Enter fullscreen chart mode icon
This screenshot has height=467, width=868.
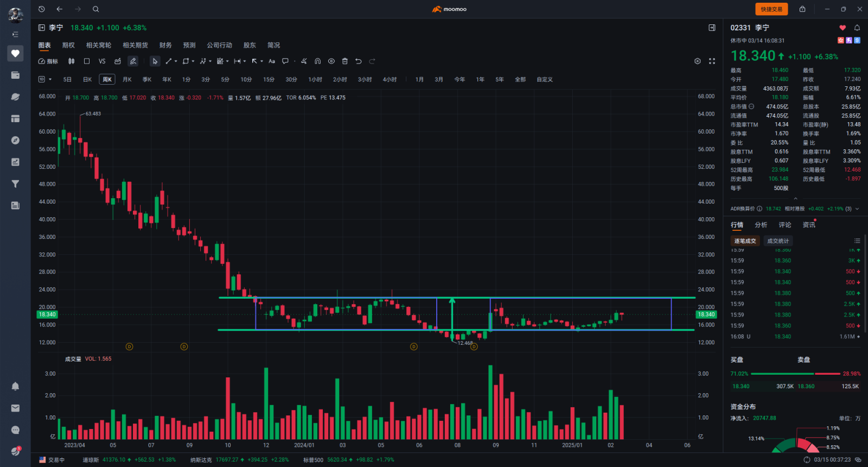pos(712,61)
